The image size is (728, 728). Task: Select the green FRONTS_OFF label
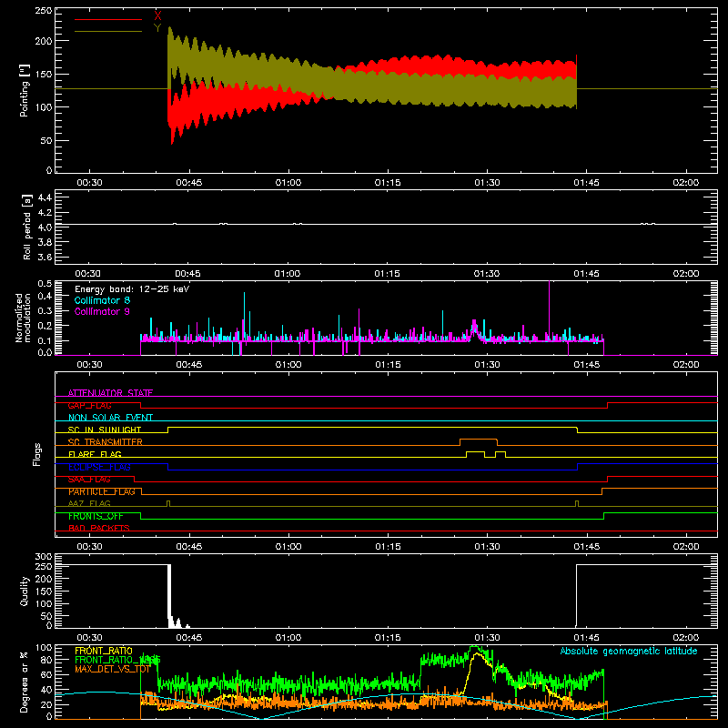coord(96,516)
